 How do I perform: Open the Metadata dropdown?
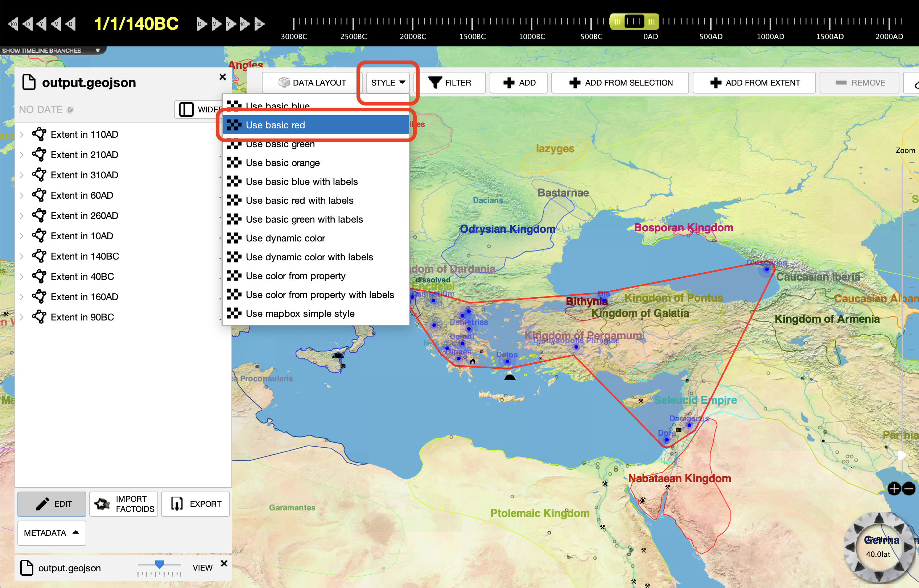(51, 533)
